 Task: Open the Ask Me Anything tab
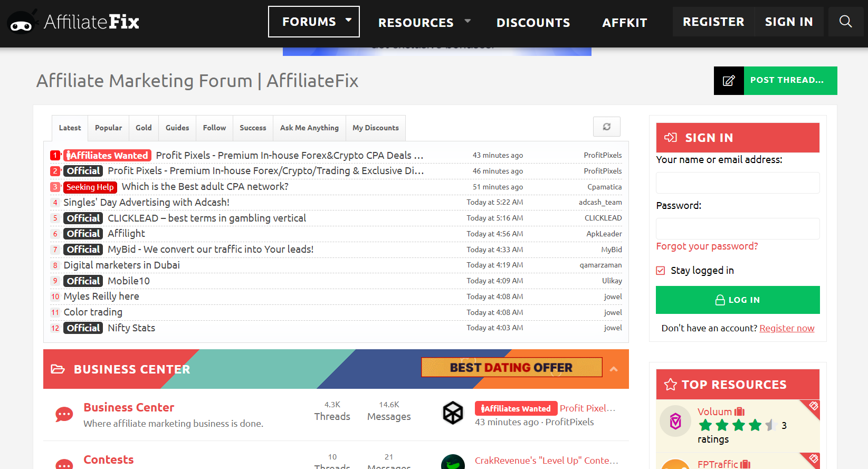tap(309, 128)
